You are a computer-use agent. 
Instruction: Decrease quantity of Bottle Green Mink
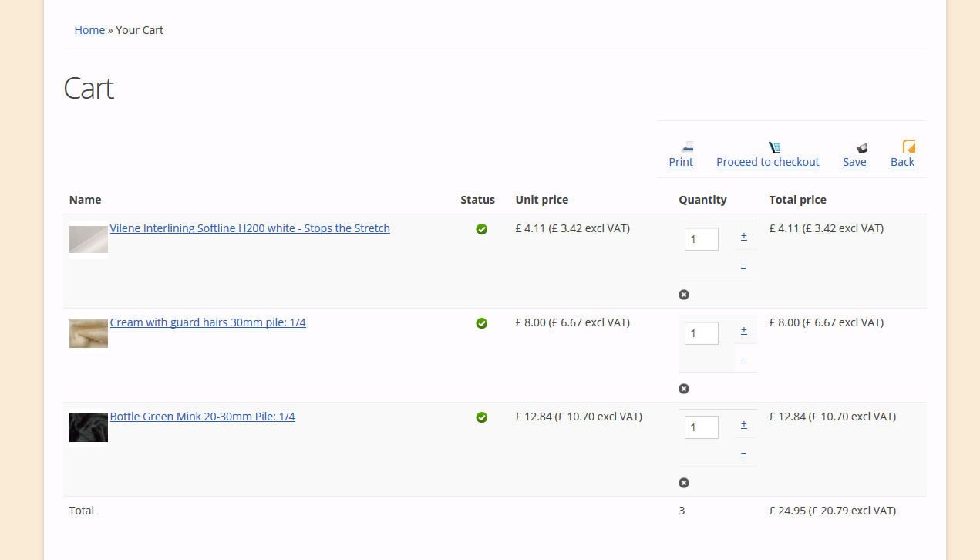coord(744,454)
